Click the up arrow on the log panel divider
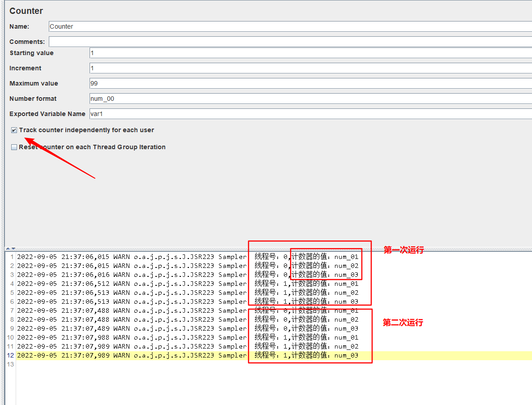The image size is (532, 405). pos(8,248)
